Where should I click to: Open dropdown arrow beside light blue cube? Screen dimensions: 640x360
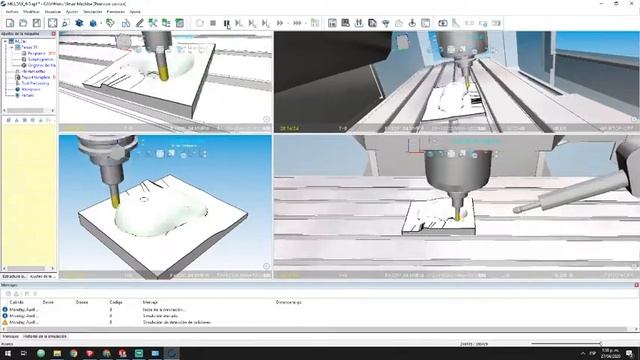(x=101, y=23)
